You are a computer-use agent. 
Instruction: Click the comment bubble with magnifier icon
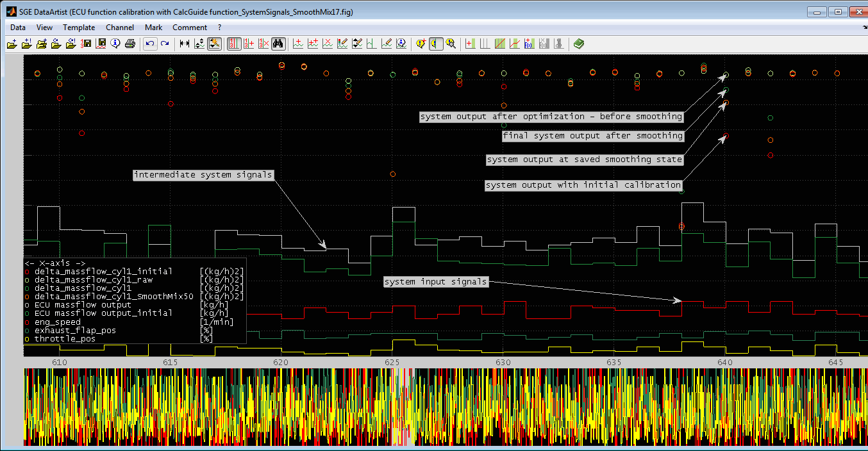(451, 44)
